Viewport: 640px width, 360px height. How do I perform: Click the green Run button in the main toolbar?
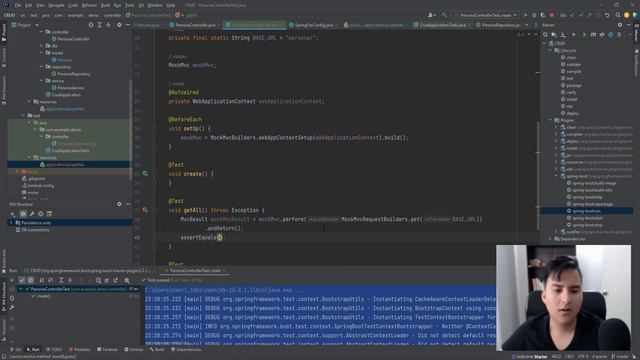(525, 15)
